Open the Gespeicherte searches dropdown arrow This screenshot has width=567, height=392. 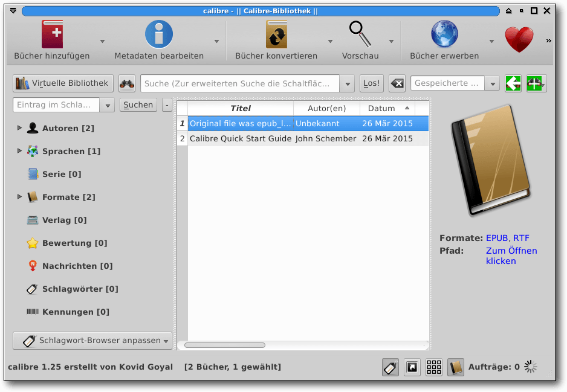(x=493, y=84)
